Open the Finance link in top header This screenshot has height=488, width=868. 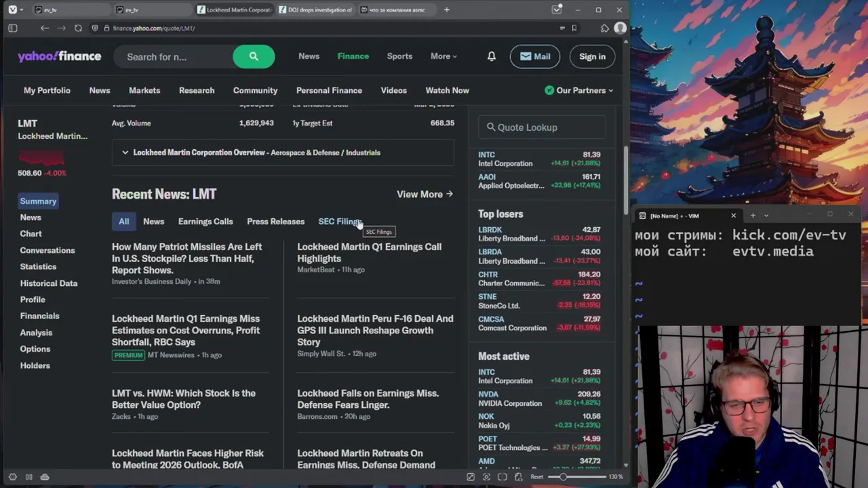(x=353, y=56)
